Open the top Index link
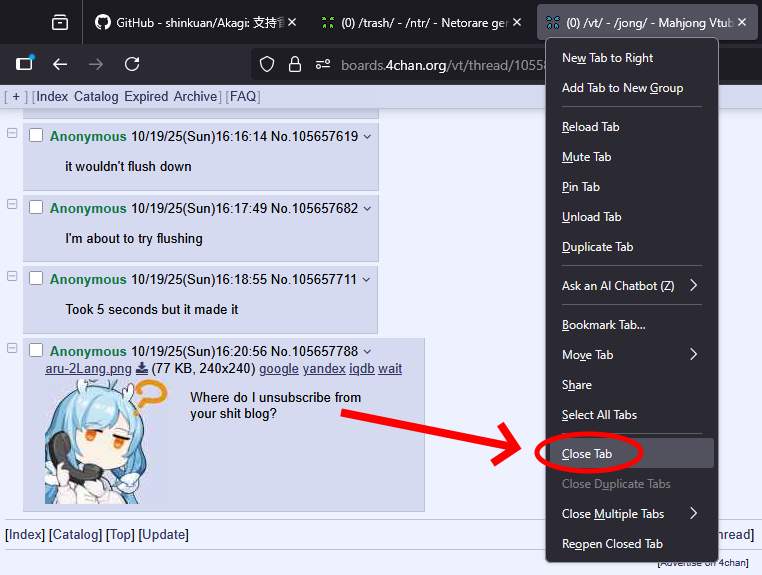The height and width of the screenshot is (575, 762). pyautogui.click(x=52, y=97)
